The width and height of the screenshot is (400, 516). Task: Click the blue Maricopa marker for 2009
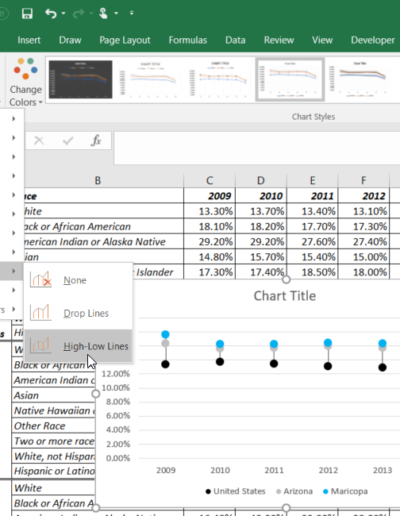pos(165,334)
